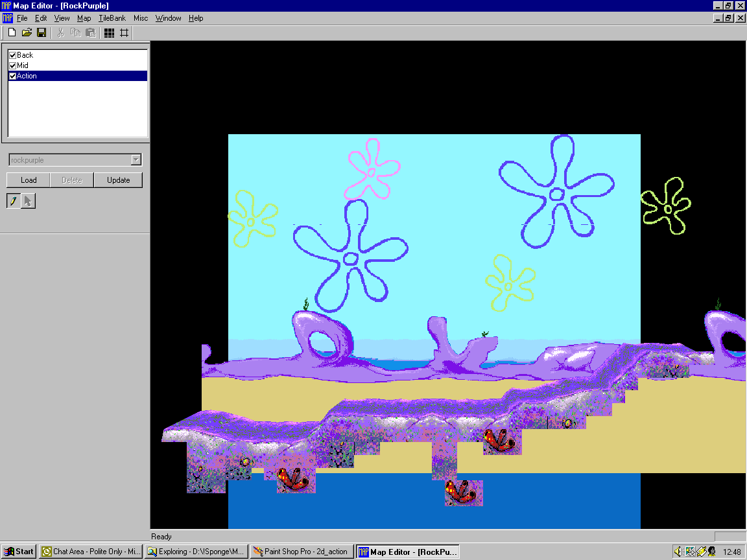Image resolution: width=747 pixels, height=560 pixels.
Task: Click the Delete button
Action: coord(72,180)
